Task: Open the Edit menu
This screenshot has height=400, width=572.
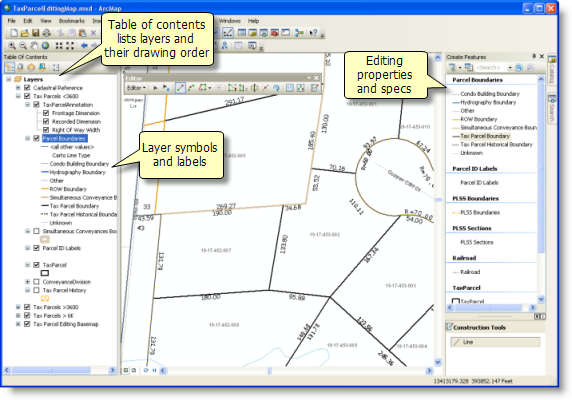Action: (28, 21)
